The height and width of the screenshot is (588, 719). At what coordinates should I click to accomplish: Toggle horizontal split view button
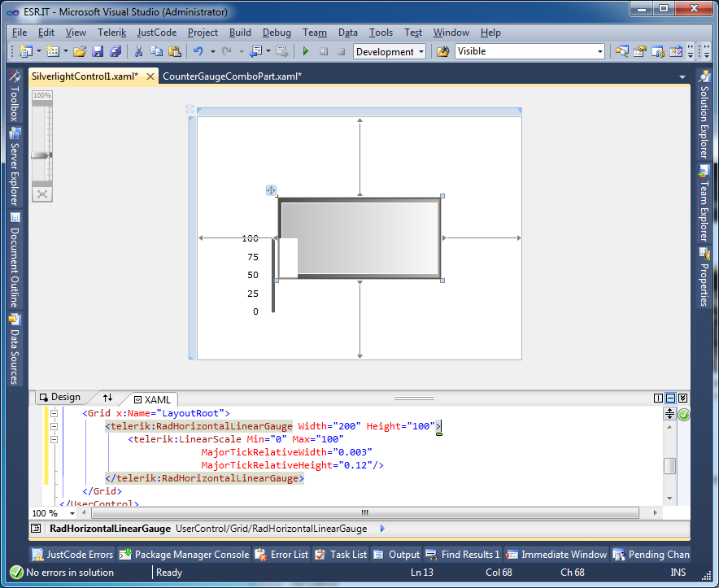[670, 398]
